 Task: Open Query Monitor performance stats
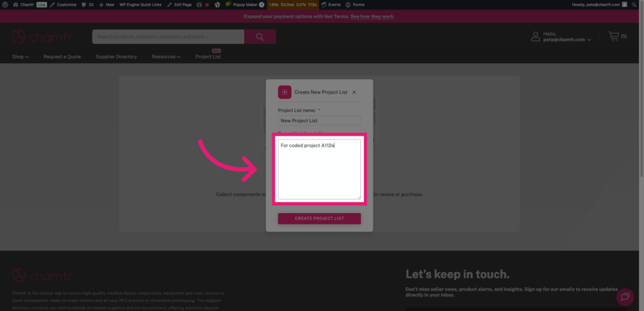(292, 4)
